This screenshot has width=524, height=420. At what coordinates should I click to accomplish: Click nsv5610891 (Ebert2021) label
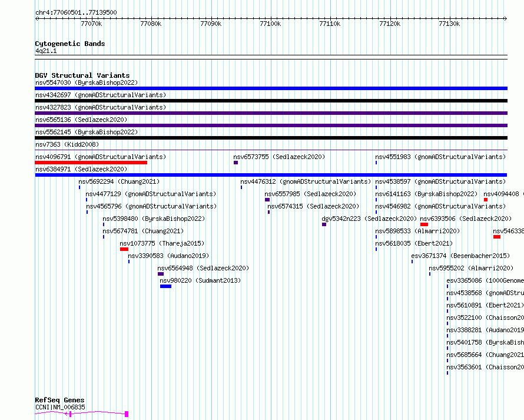(x=485, y=305)
